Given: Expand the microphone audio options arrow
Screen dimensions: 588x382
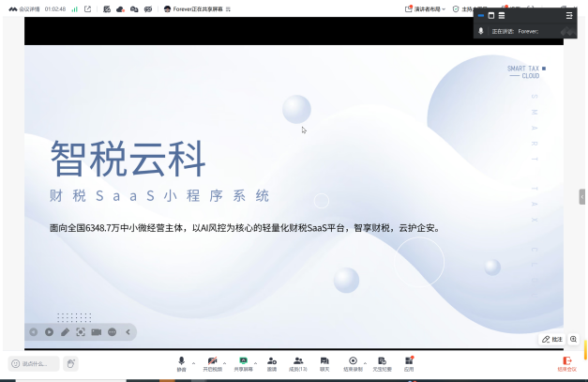Looking at the screenshot, I should pos(193,363).
